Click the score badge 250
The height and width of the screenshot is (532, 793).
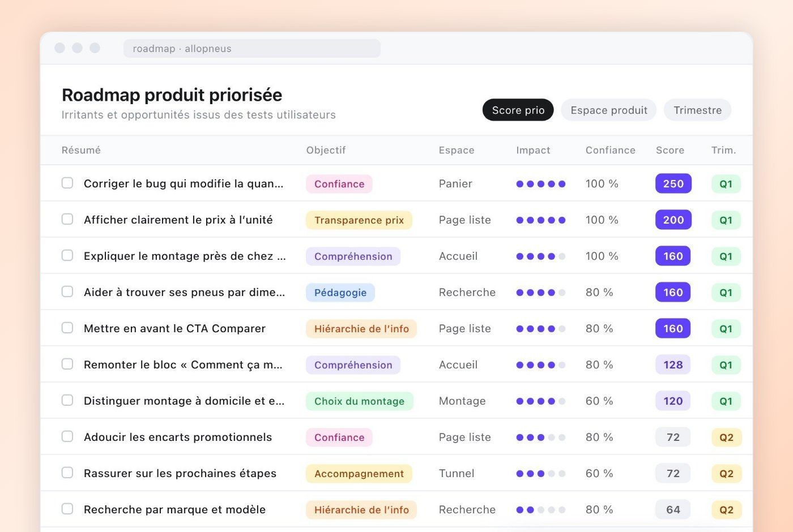click(x=673, y=183)
